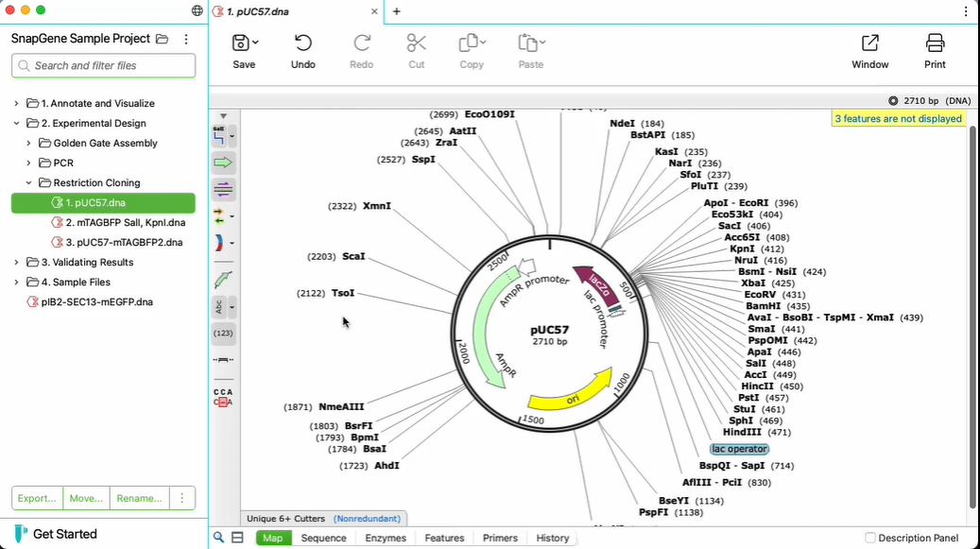Toggle the blue-red methylation/color icon
This screenshot has width=980, height=549.
tap(218, 243)
